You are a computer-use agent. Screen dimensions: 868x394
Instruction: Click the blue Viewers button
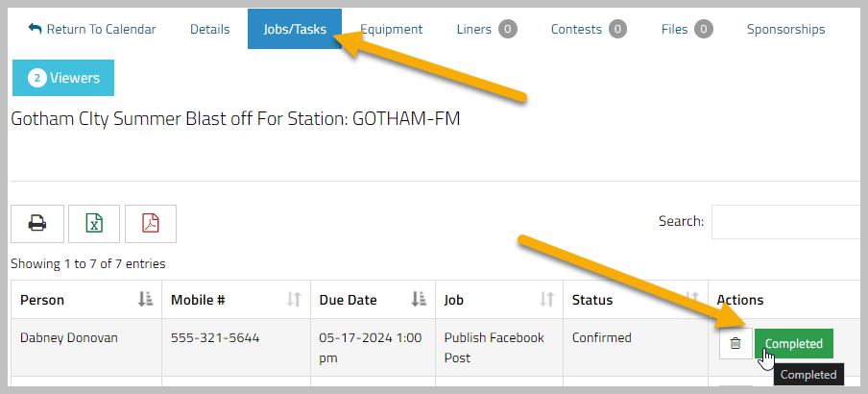(x=63, y=78)
